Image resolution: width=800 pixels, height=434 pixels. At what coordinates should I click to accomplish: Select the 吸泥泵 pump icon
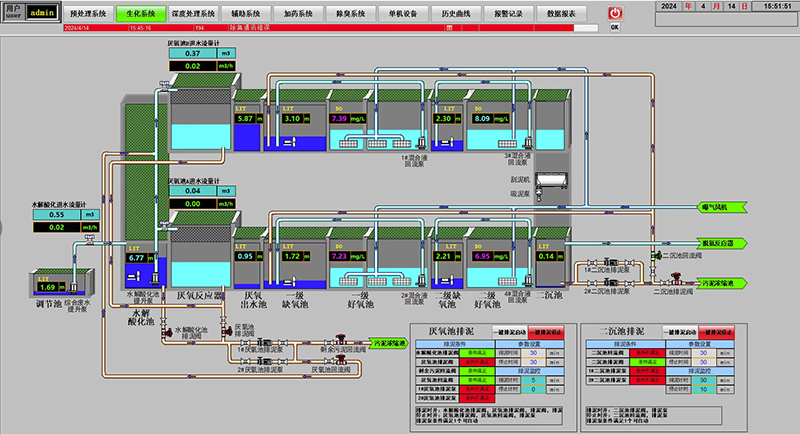tap(539, 194)
